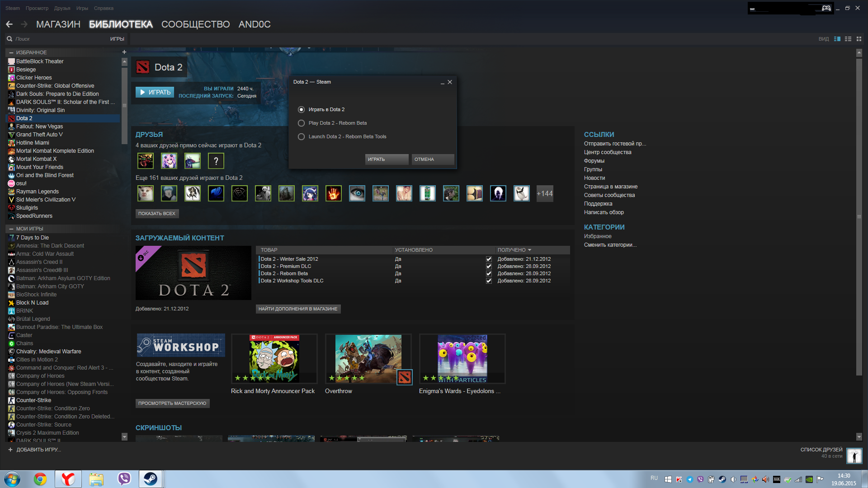Open the Друзья menu
Screen dimensions: 868x488
[62, 8]
